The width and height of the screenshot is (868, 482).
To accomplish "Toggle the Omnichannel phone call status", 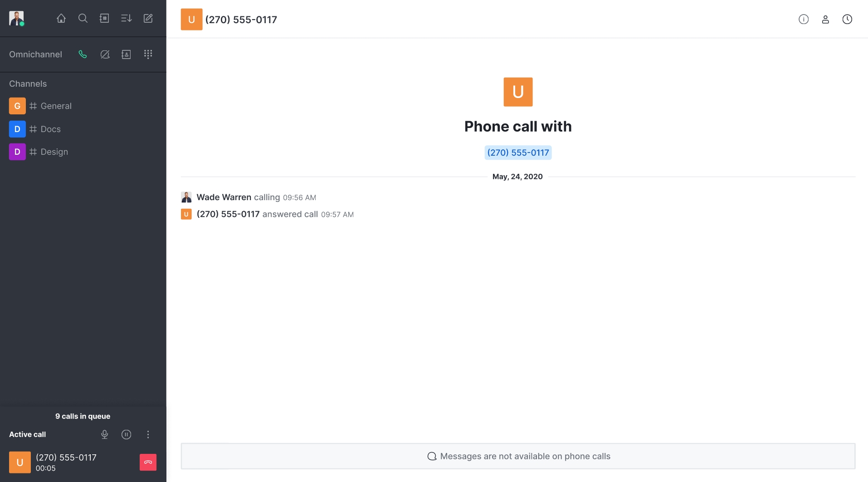I will coord(83,54).
